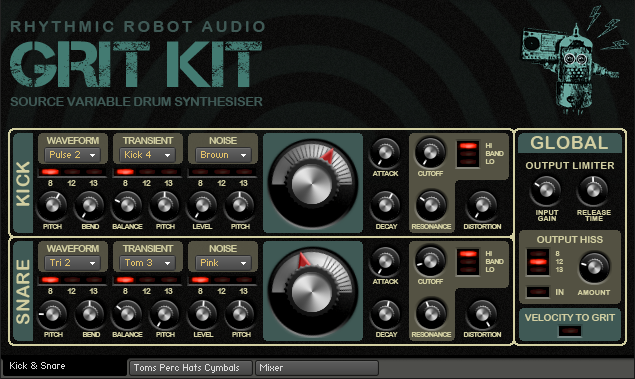
Task: Click the Kick Cutoff filter knob
Action: pyautogui.click(x=430, y=153)
